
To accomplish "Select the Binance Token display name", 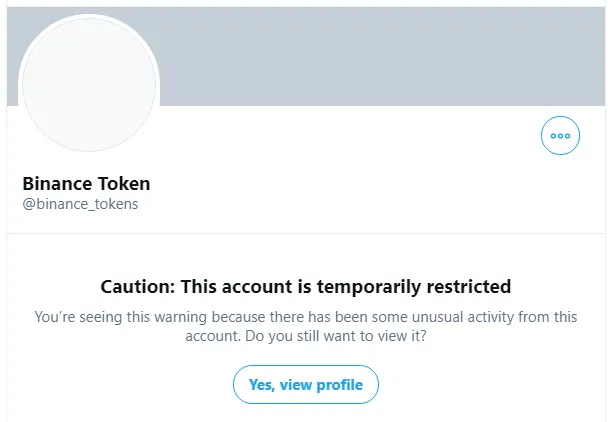I will [x=86, y=183].
